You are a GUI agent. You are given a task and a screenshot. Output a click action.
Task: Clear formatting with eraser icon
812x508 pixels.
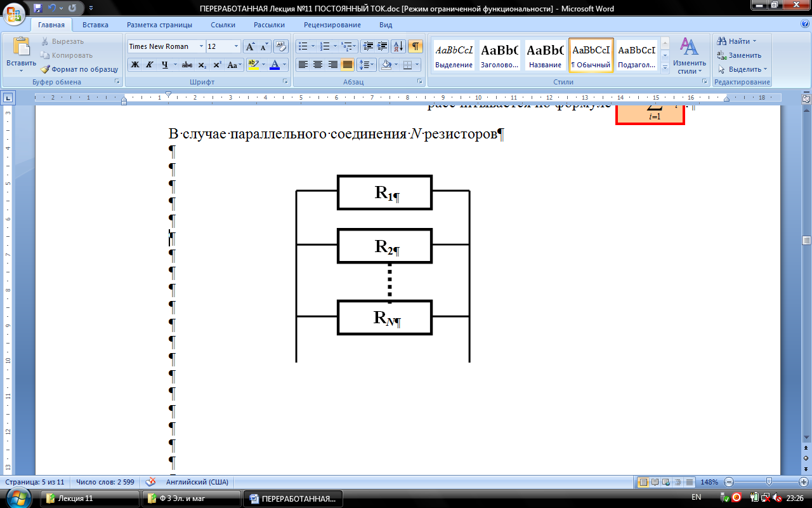click(x=280, y=46)
